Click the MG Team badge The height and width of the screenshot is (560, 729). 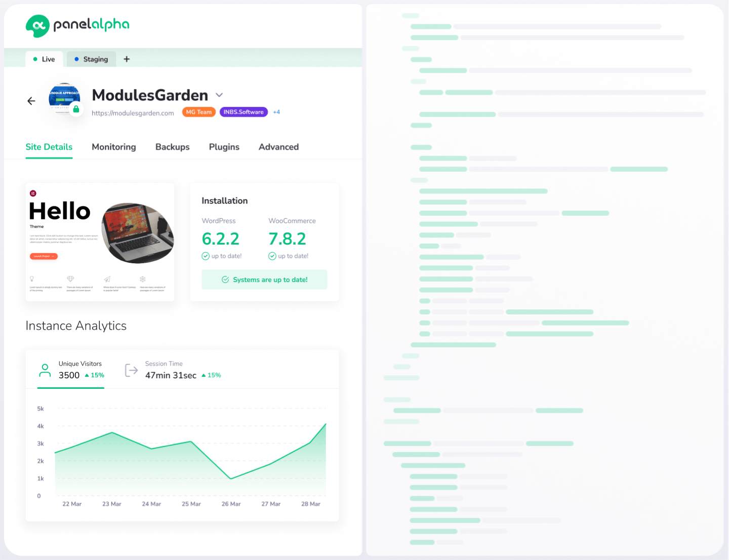click(x=198, y=112)
